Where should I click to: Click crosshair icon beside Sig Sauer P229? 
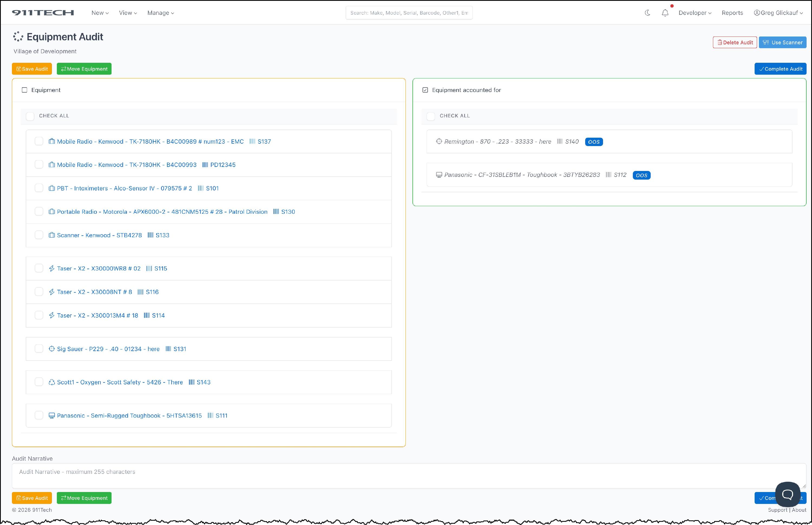(x=51, y=349)
